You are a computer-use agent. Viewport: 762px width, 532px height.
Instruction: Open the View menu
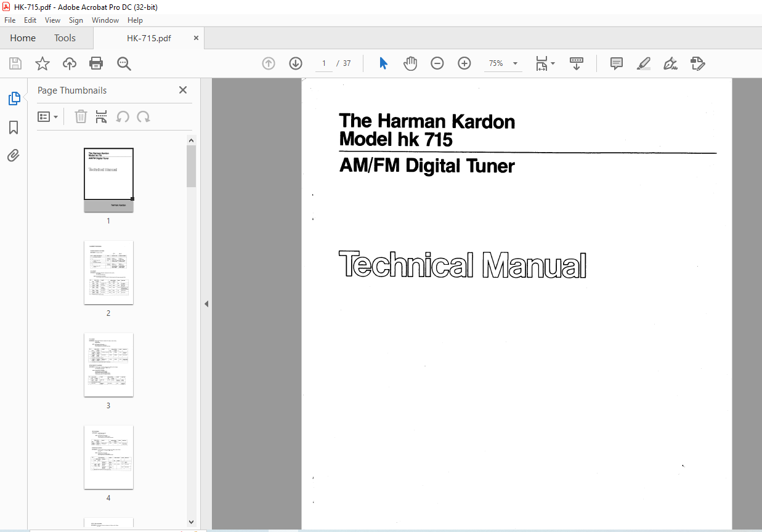point(52,20)
